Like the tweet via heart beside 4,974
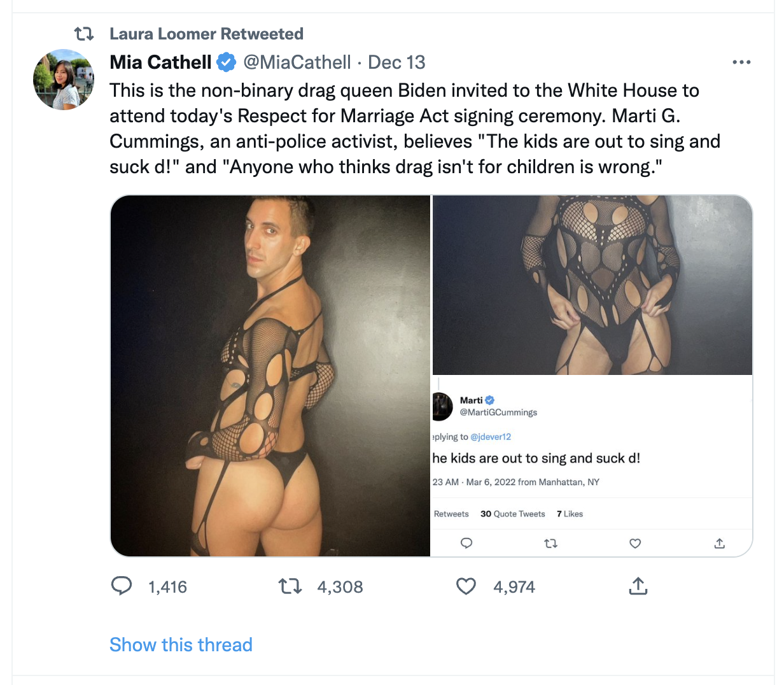The width and height of the screenshot is (784, 685). click(466, 586)
